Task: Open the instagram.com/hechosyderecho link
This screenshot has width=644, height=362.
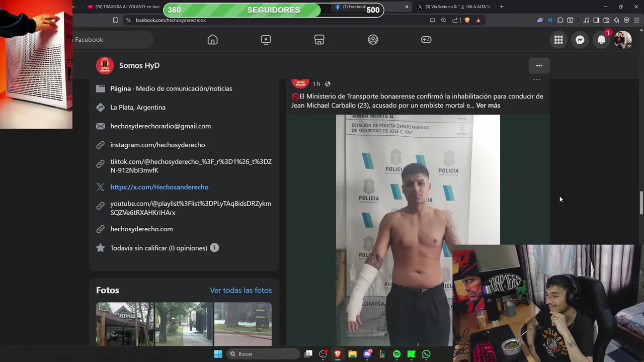Action: coord(157,145)
